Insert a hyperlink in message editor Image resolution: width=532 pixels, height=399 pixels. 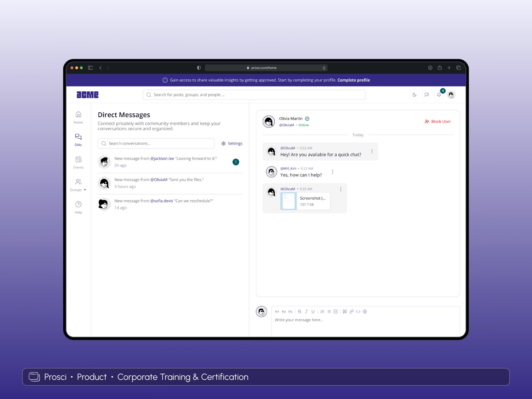point(351,311)
